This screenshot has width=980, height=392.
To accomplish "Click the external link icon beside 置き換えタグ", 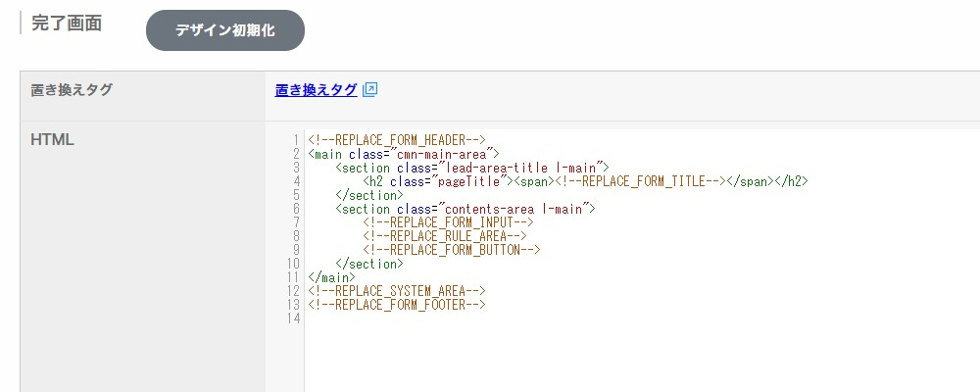I will coord(370,90).
